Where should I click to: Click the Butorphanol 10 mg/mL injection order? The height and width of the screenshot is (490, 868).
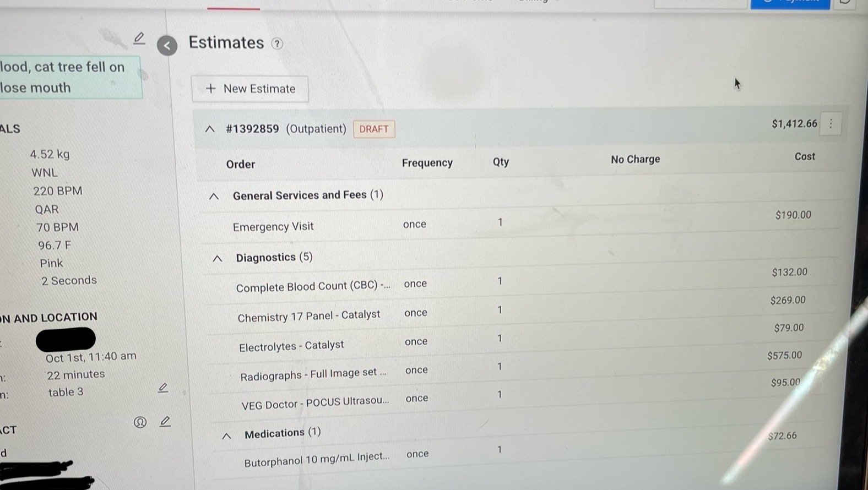pyautogui.click(x=316, y=459)
